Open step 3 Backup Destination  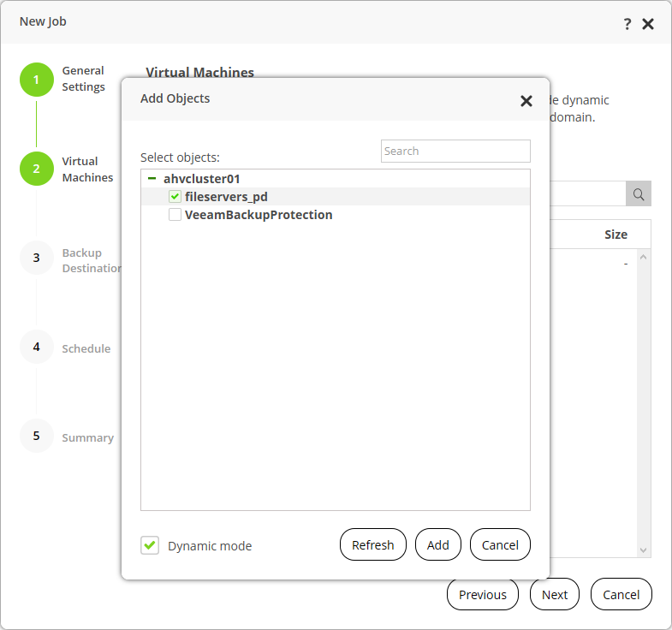[37, 258]
